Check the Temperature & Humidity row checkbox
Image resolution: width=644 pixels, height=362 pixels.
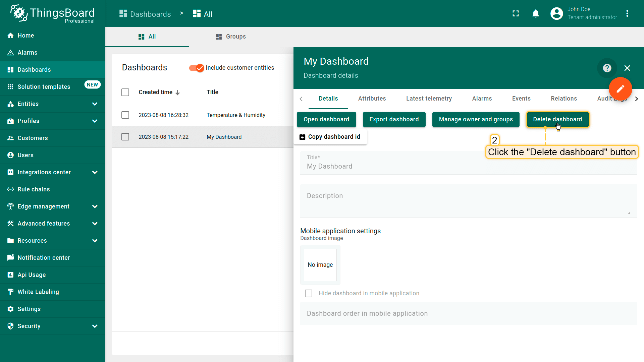(x=125, y=115)
